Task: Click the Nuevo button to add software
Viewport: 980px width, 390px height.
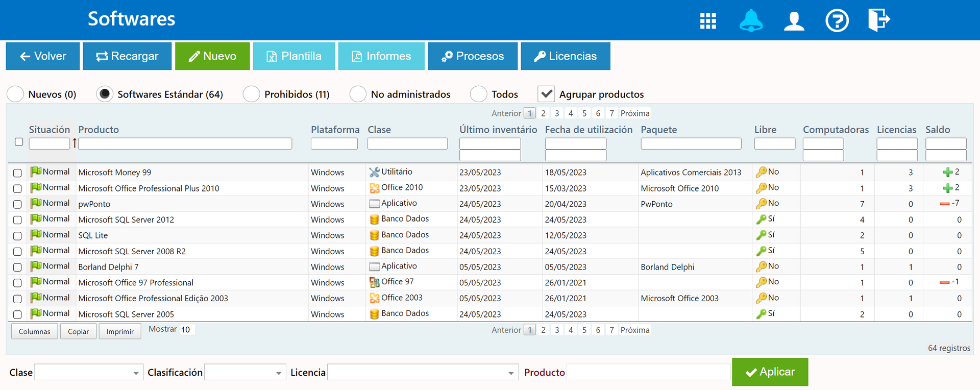Action: (212, 56)
